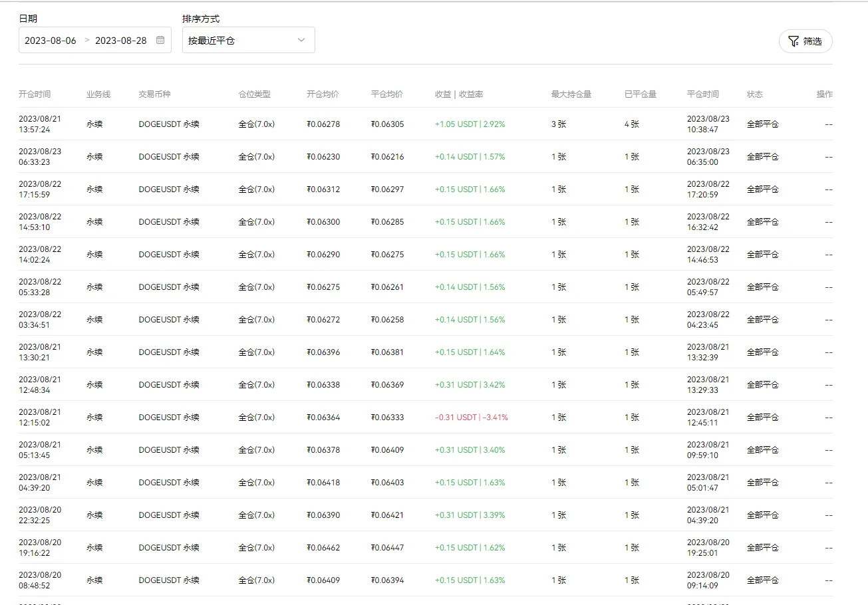The height and width of the screenshot is (605, 868).
Task: Click the +0.31 USDT | 3.39% profit cell
Action: pos(470,515)
